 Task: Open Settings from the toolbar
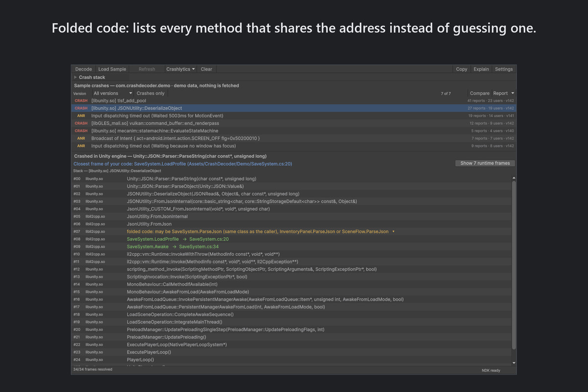coord(504,69)
